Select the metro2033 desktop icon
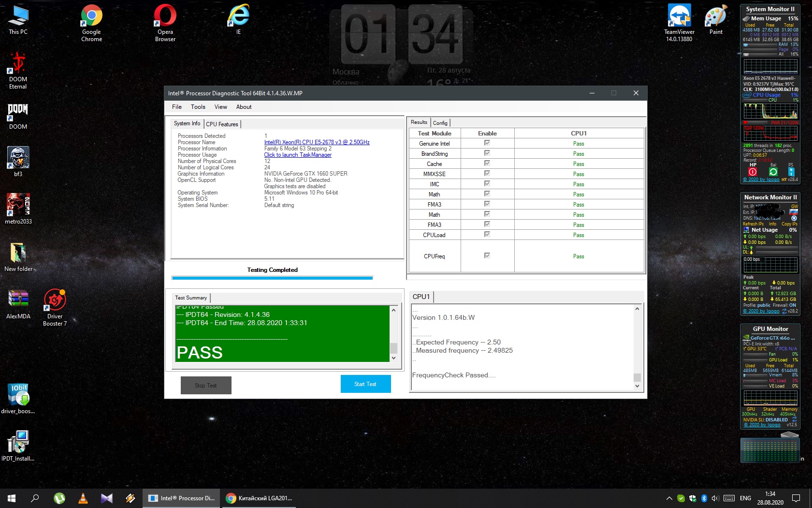Viewport: 812px width, 508px height. [x=18, y=209]
